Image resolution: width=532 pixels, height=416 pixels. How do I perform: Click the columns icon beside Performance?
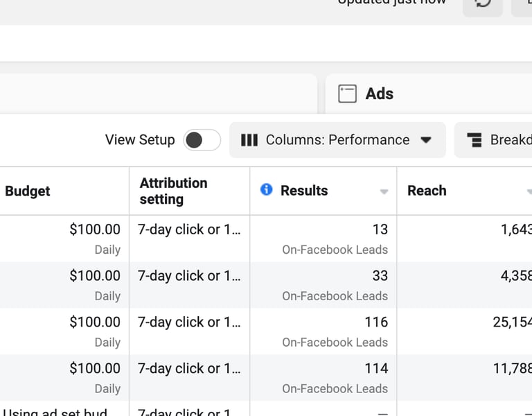[249, 140]
